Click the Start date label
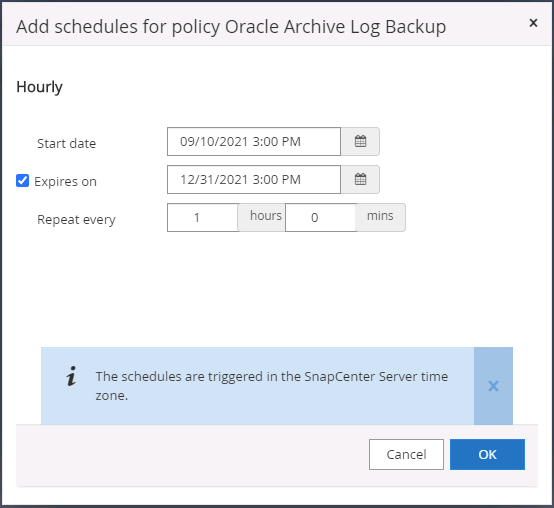This screenshot has width=554, height=508. click(66, 143)
